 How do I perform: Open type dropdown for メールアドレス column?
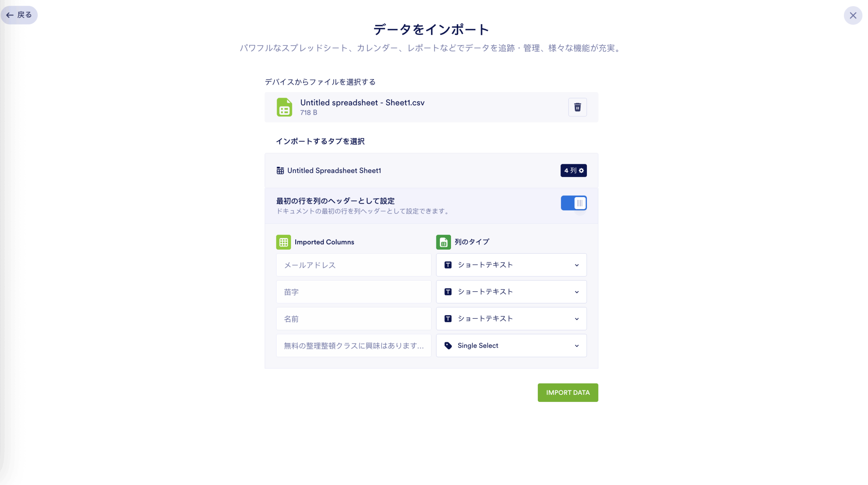pyautogui.click(x=511, y=265)
